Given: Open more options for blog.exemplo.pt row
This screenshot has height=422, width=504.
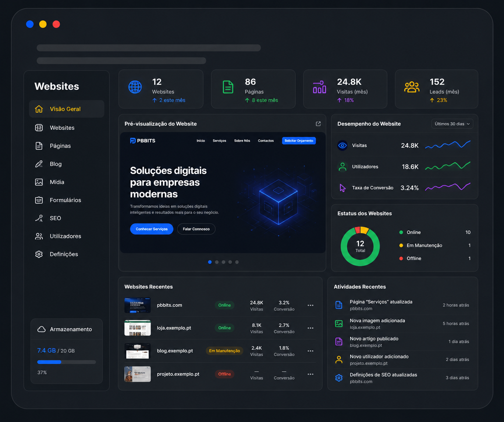Looking at the screenshot, I should click(310, 351).
